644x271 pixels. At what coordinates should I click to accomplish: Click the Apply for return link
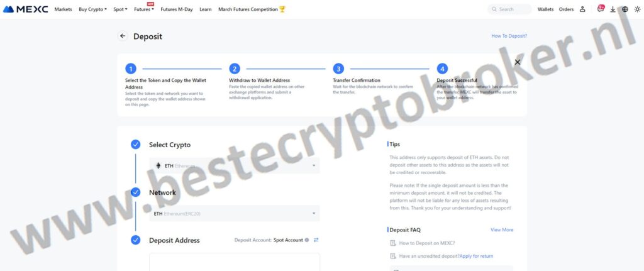coord(477,256)
